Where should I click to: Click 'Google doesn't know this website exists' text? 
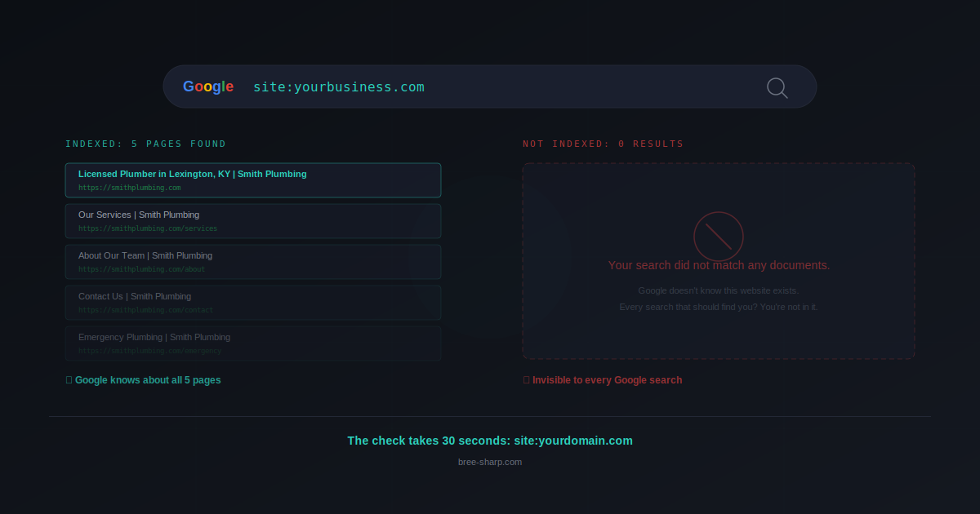coord(719,290)
